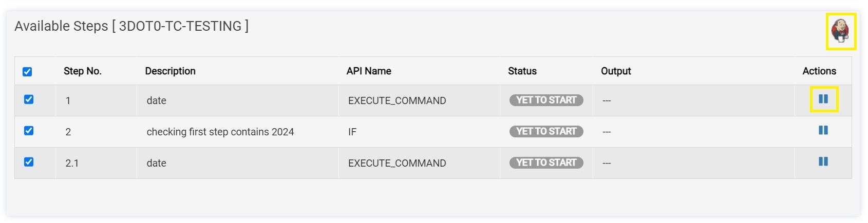Click the Jenkins icon in top-right corner
This screenshot has width=868, height=223.
(840, 31)
